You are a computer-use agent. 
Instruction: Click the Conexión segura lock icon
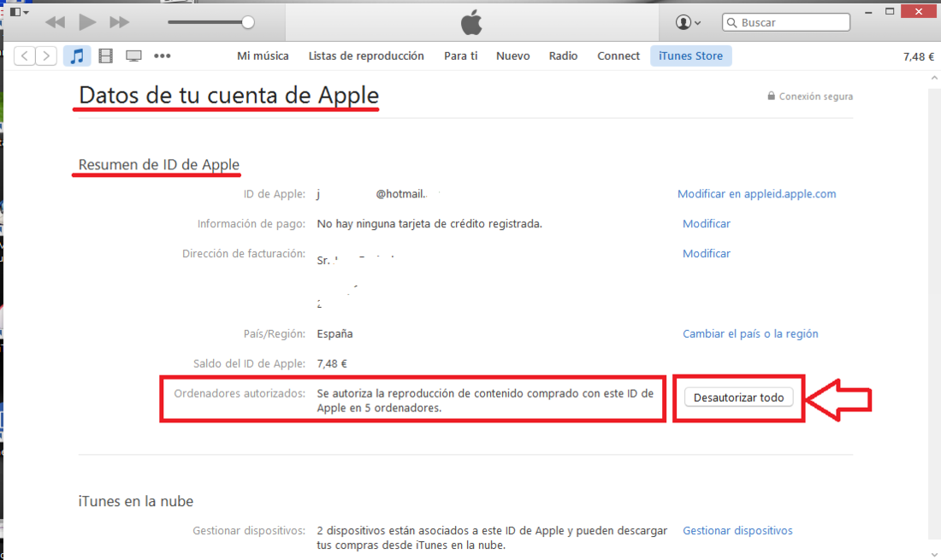click(x=771, y=96)
